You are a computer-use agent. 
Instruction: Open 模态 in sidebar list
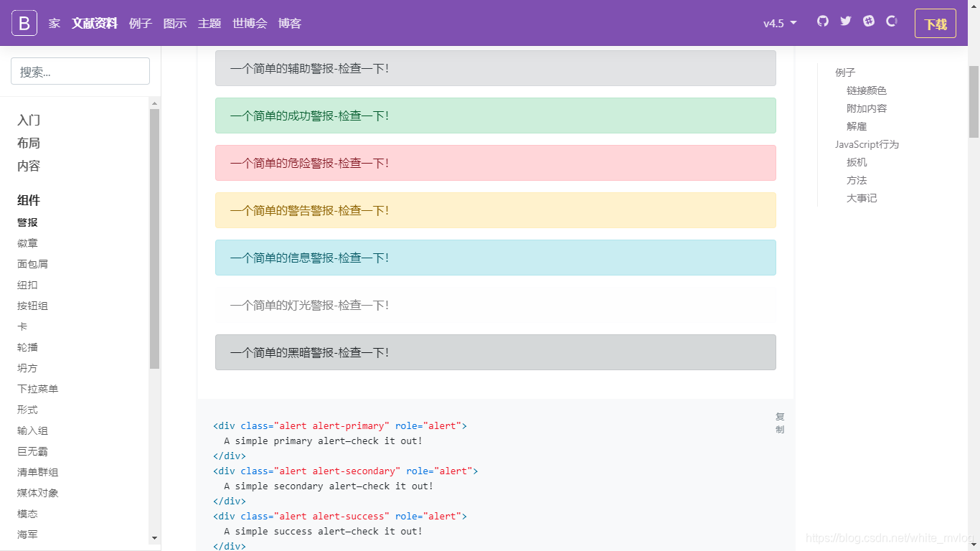[x=27, y=514]
